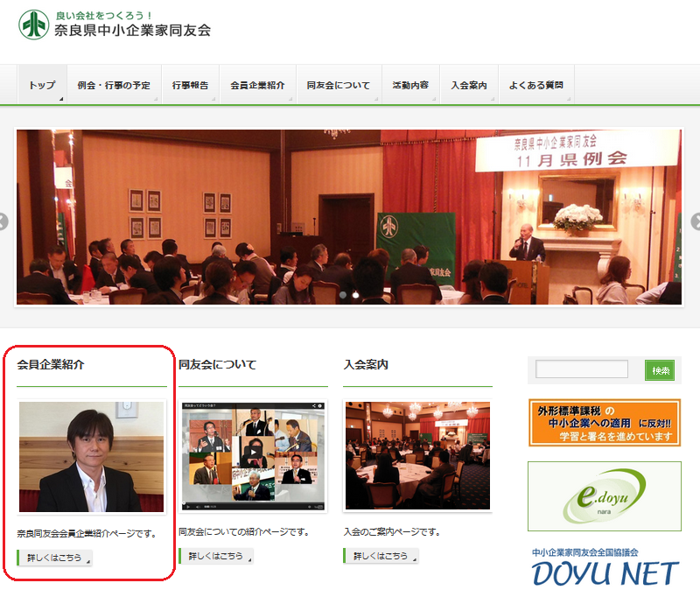The height and width of the screenshot is (590, 700).
Task: Select 行事報告 in navigation bar
Action: 190,85
